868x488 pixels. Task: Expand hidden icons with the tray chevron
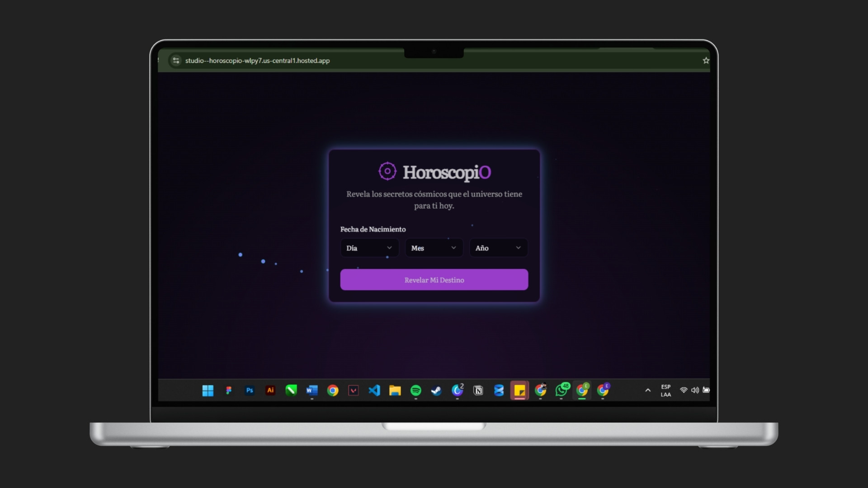tap(647, 390)
